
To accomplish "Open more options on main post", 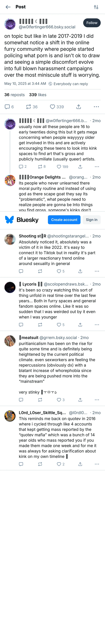I will pos(96,107).
